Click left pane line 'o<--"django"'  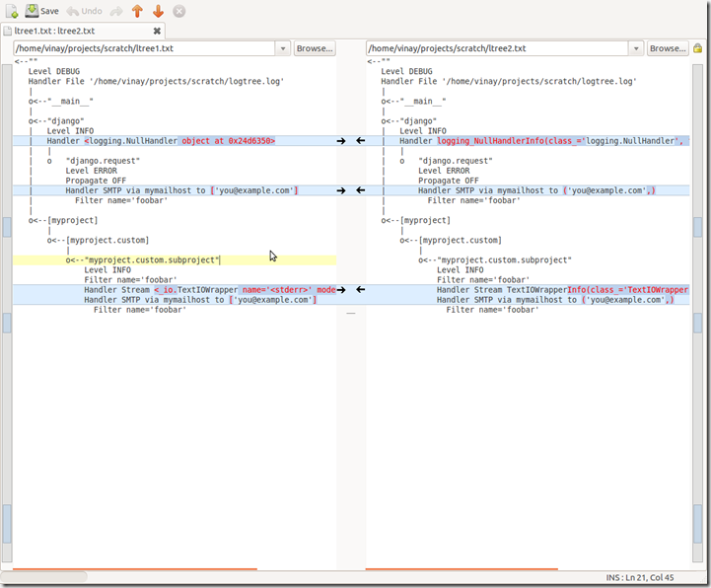(x=56, y=121)
